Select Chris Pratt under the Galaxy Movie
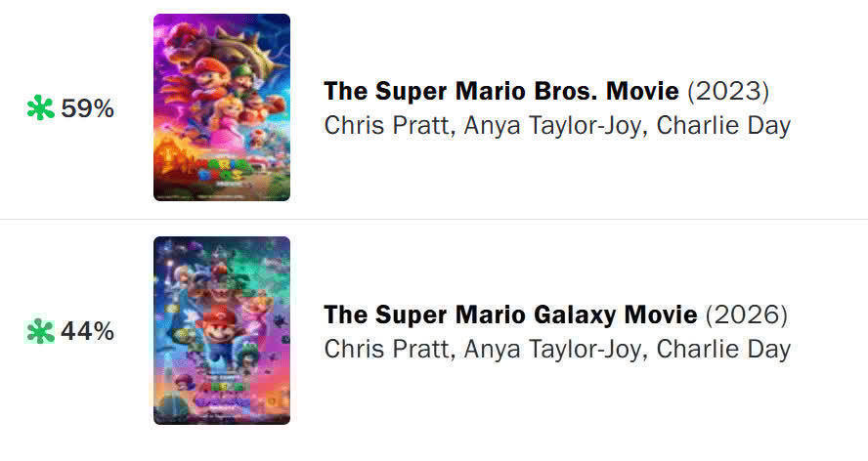This screenshot has width=868, height=461. (382, 349)
